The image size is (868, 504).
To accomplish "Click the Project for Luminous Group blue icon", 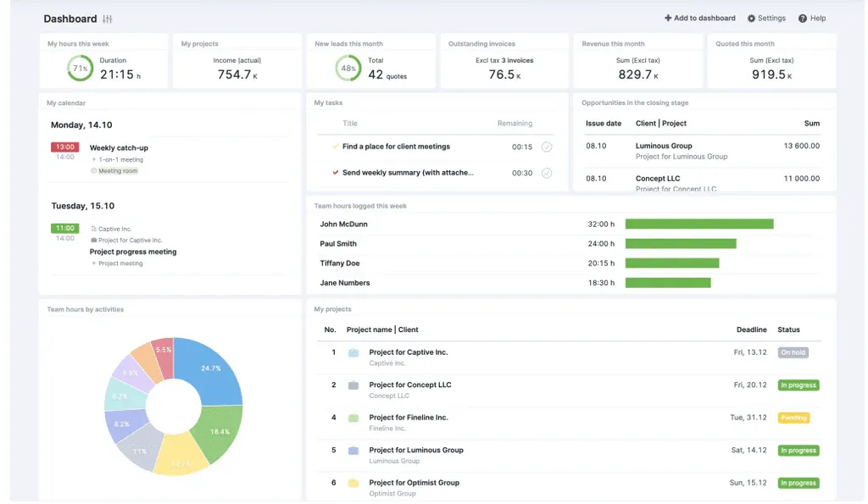I will (x=353, y=451).
